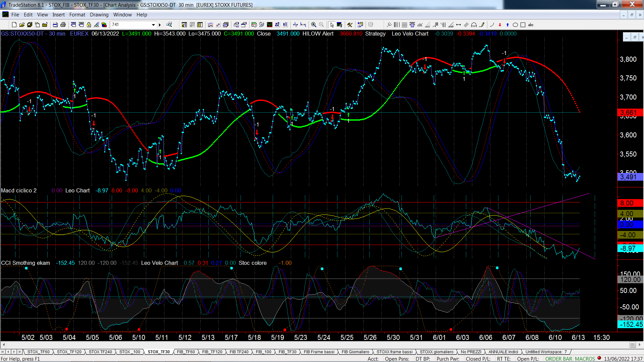Click the zoom in magnifier icon
The width and height of the screenshot is (644, 362).
click(314, 24)
